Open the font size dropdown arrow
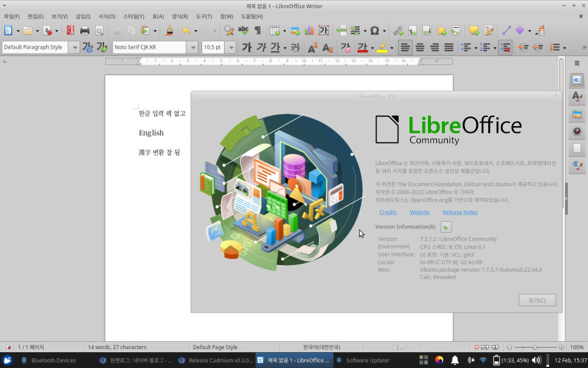This screenshot has width=588, height=368. (x=231, y=48)
